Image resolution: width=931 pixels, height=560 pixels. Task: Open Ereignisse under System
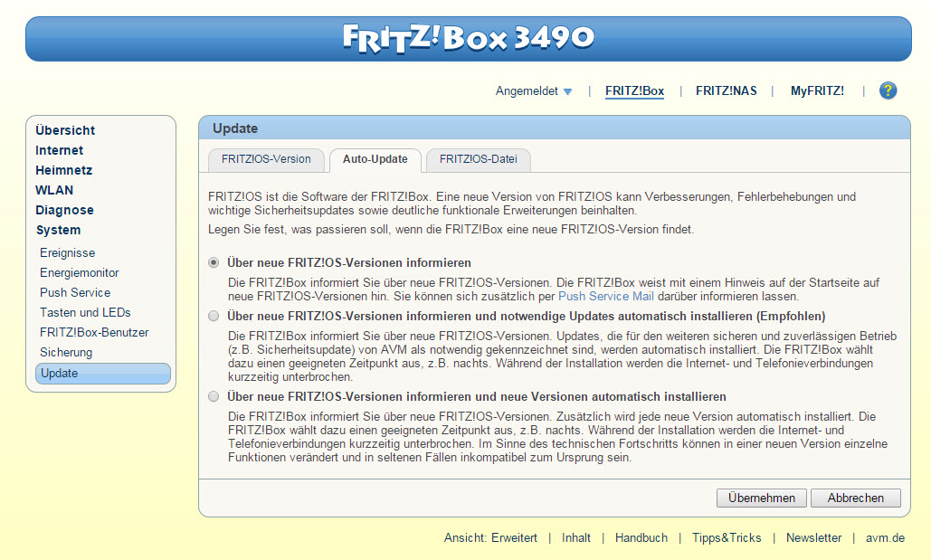click(67, 253)
